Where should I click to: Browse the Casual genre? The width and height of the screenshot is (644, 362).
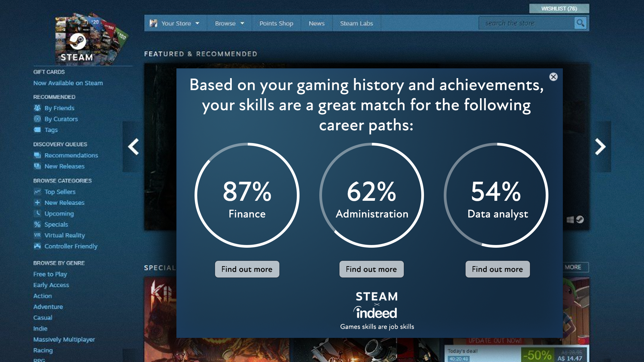point(43,317)
